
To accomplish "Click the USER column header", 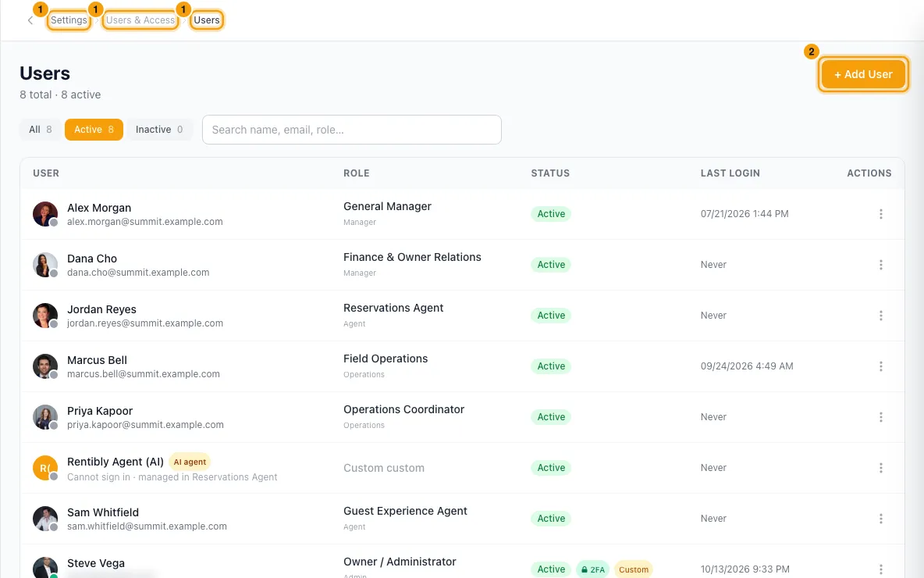I will (x=46, y=173).
